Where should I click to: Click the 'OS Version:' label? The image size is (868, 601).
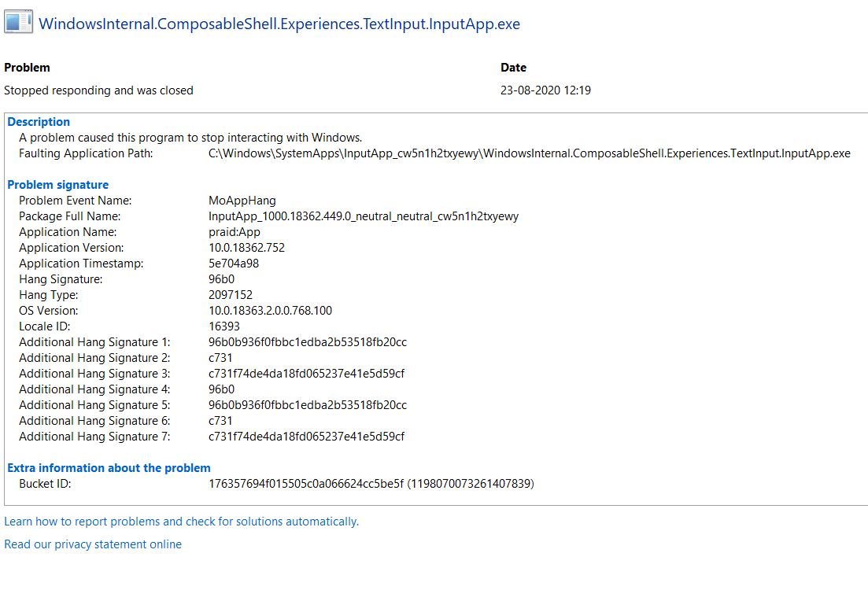tap(49, 311)
